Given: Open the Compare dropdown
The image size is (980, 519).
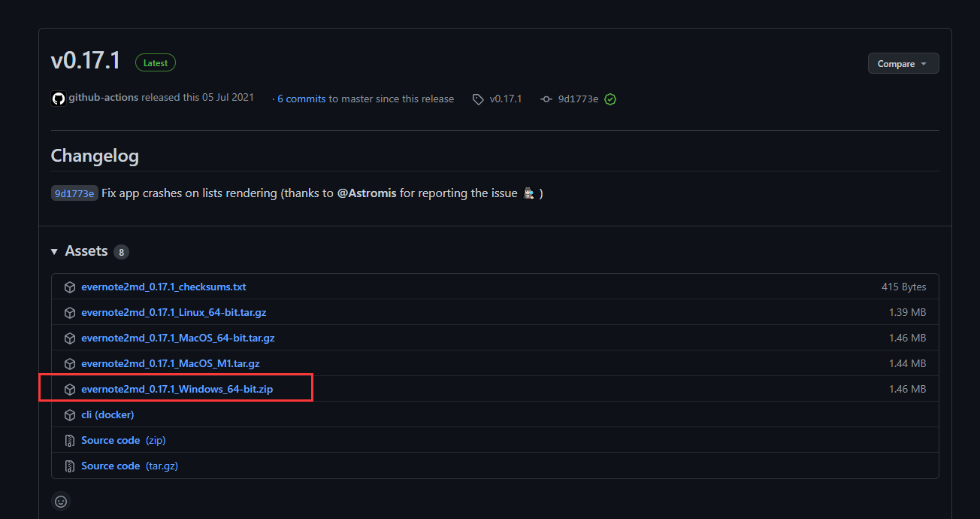Looking at the screenshot, I should [x=903, y=64].
